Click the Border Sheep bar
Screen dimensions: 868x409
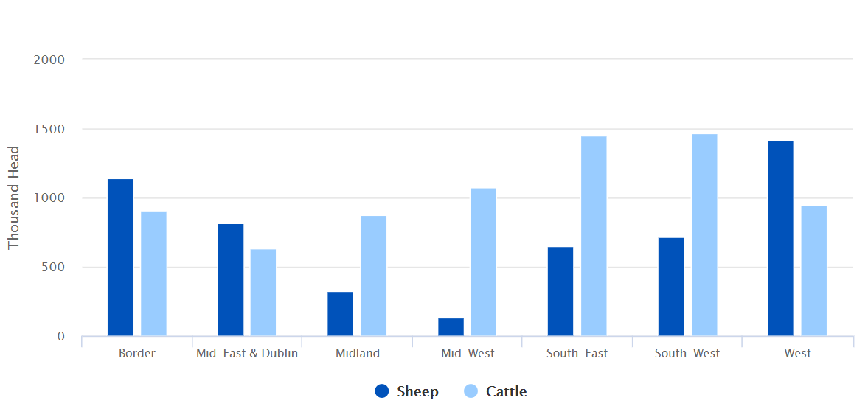120,257
